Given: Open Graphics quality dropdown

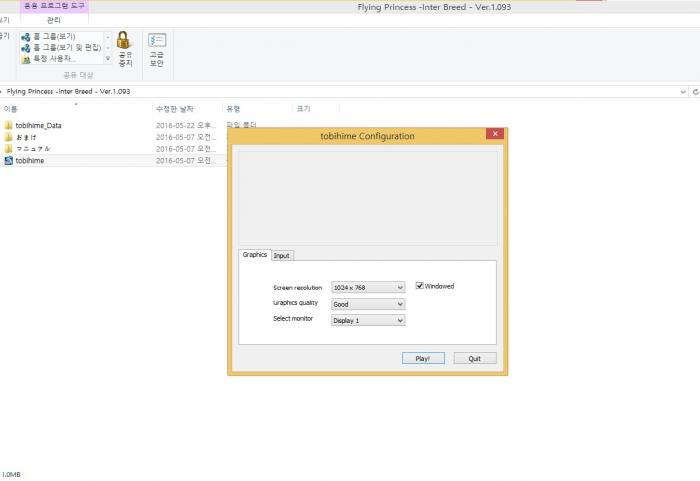Looking at the screenshot, I should tap(368, 304).
